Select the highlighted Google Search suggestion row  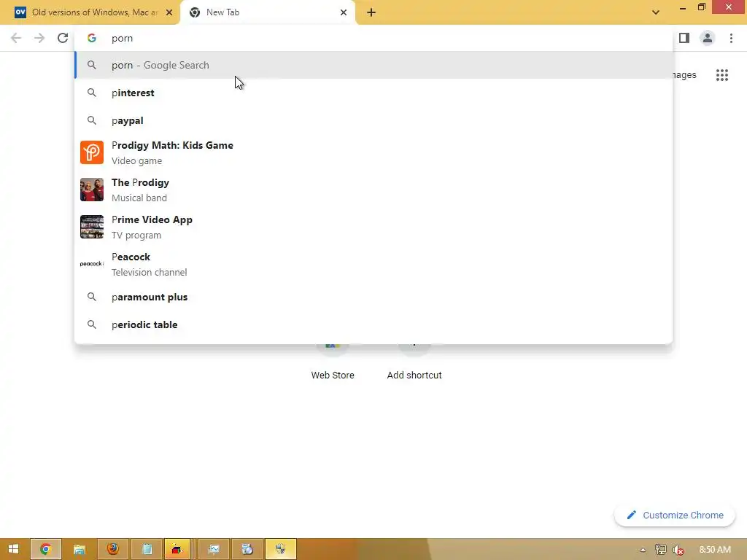coord(373,65)
